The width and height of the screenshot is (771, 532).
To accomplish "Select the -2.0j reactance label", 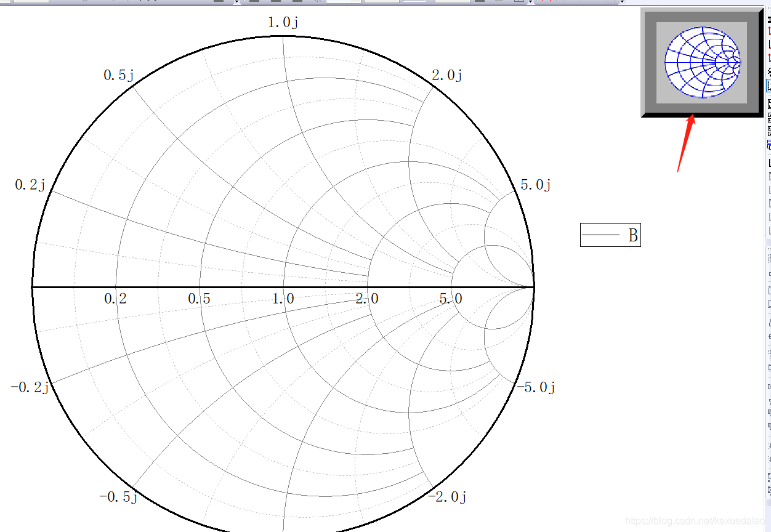I will [x=447, y=497].
